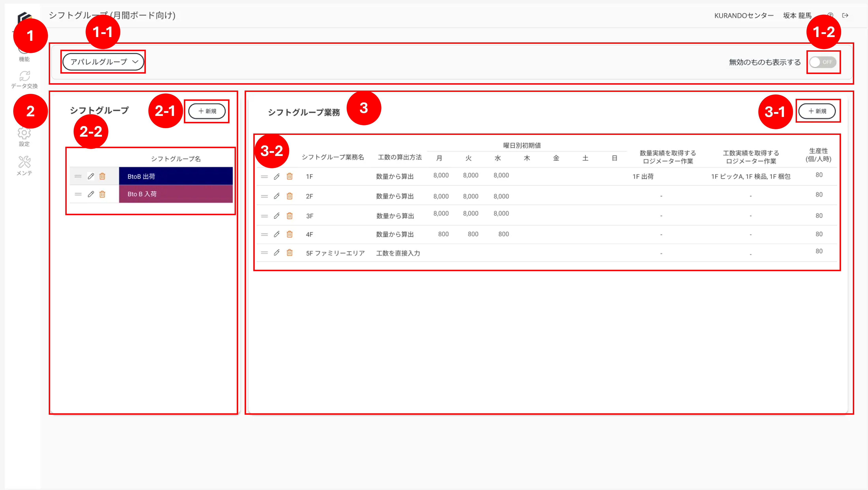Click 1F ピックA, 1F 検品, 1F 梱包 cell

click(x=751, y=176)
